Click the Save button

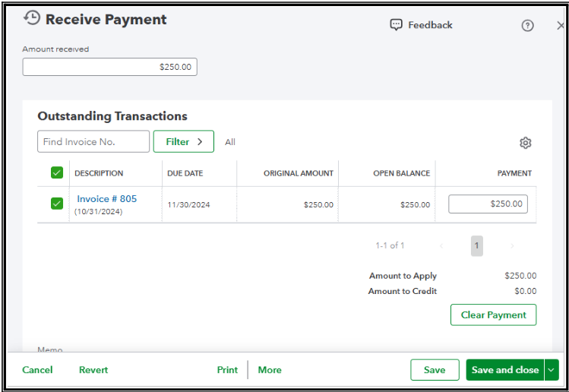click(x=435, y=370)
